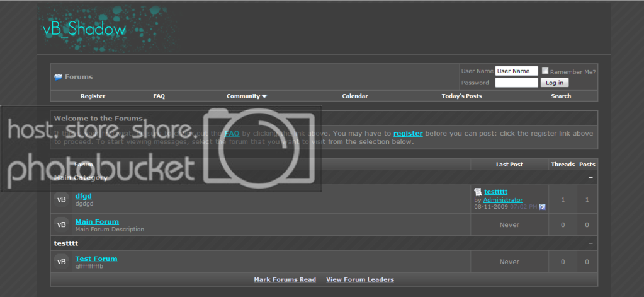The height and width of the screenshot is (297, 644).
Task: Open the Main Forum link
Action: tap(97, 222)
